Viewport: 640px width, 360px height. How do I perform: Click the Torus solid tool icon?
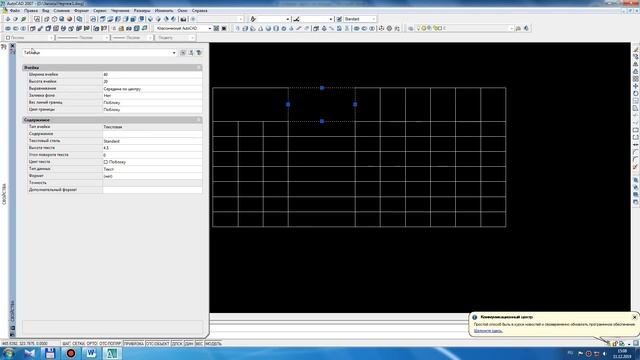coord(284,29)
